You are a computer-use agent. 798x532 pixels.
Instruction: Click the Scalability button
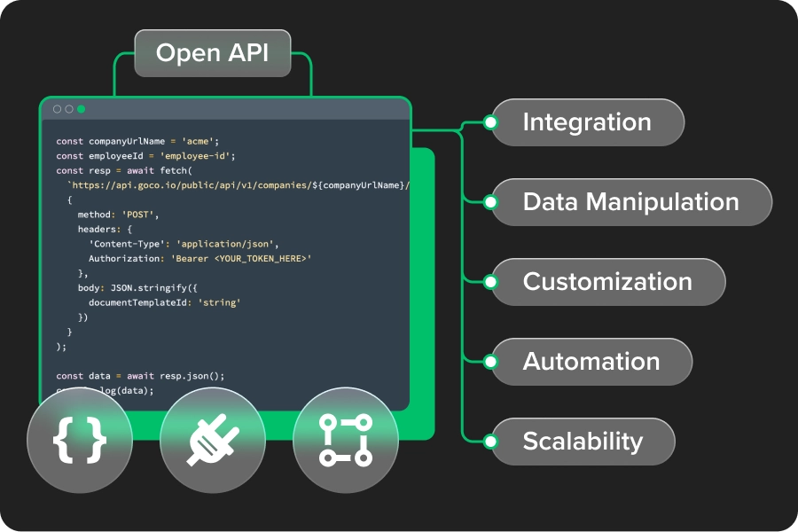pyautogui.click(x=582, y=442)
